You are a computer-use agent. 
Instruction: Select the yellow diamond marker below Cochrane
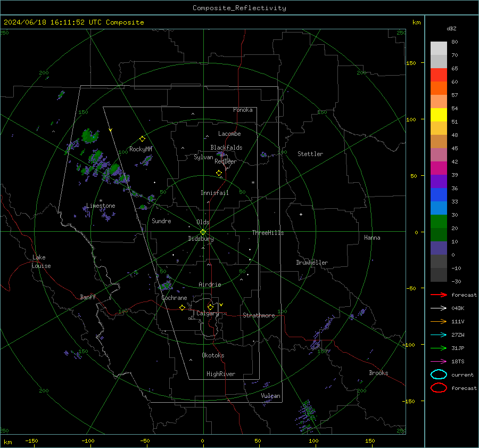[x=182, y=307]
